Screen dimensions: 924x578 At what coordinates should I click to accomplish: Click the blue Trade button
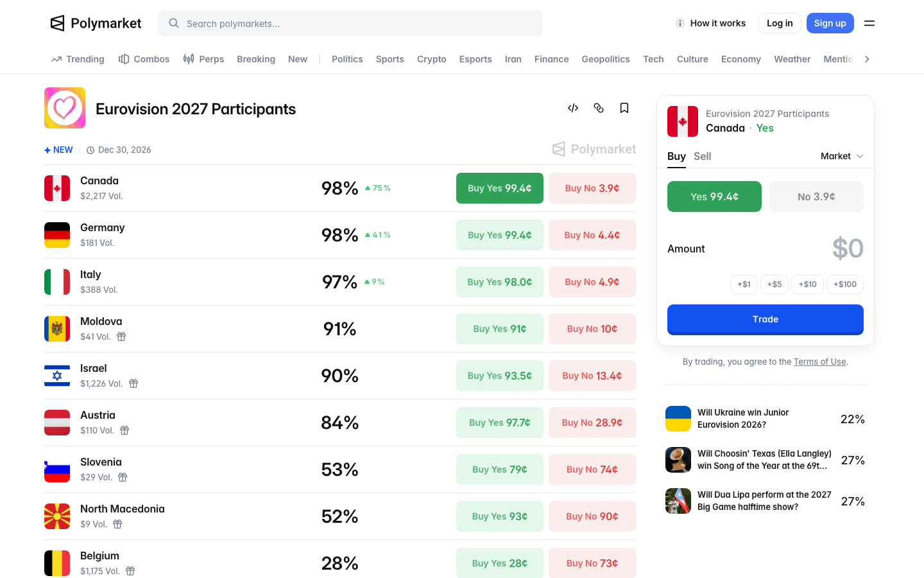click(766, 319)
